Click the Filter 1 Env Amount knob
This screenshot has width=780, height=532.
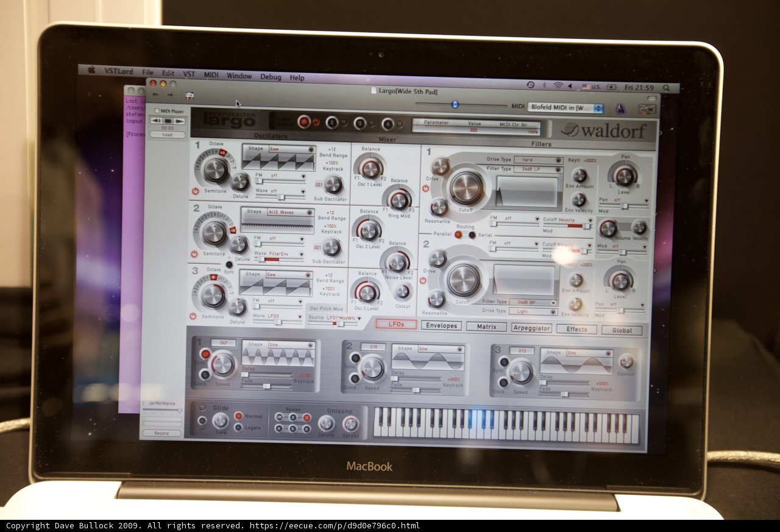(580, 176)
